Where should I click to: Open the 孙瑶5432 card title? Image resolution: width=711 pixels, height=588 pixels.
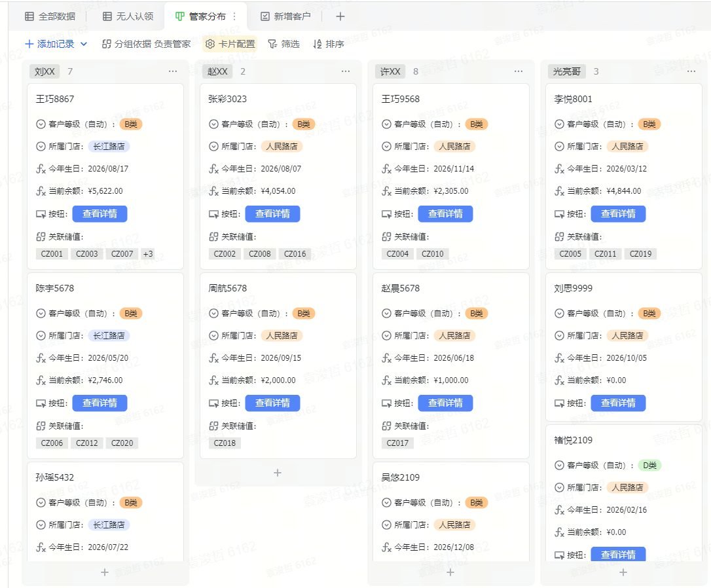(x=54, y=477)
